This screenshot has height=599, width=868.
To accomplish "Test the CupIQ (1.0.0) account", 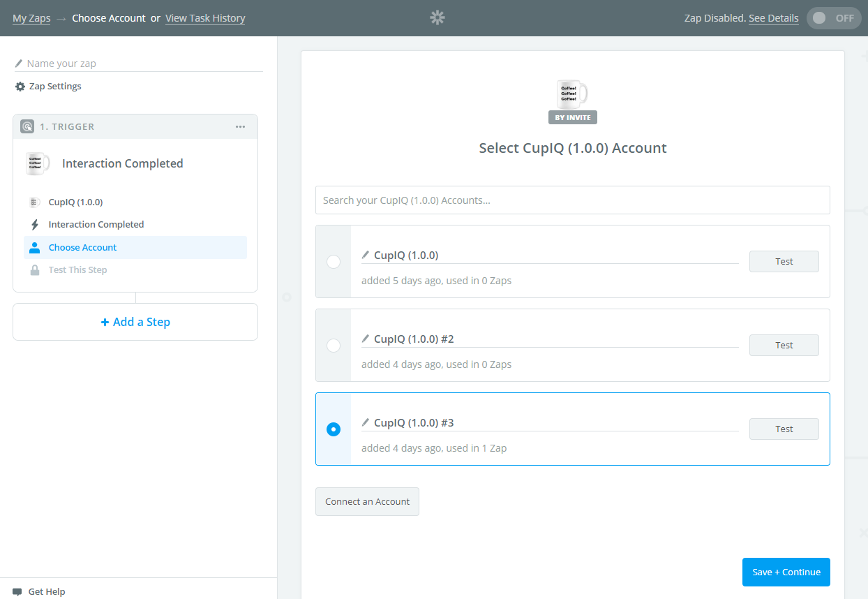I will [784, 261].
